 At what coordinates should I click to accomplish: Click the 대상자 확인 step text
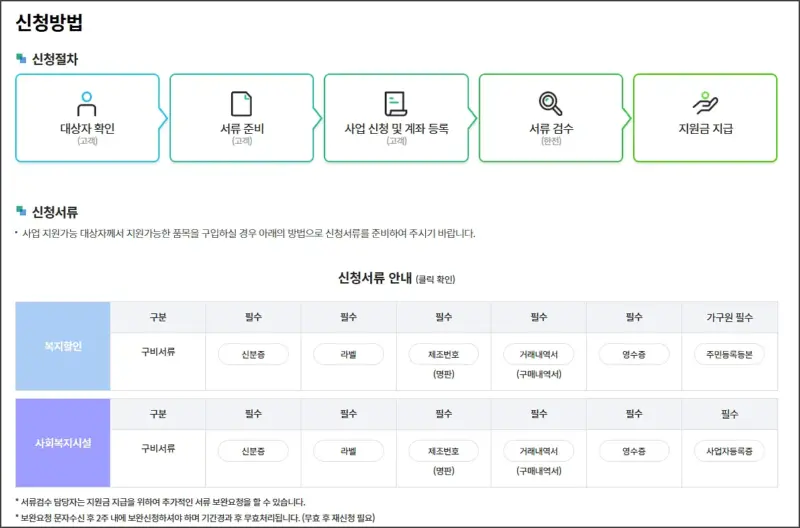tap(87, 129)
